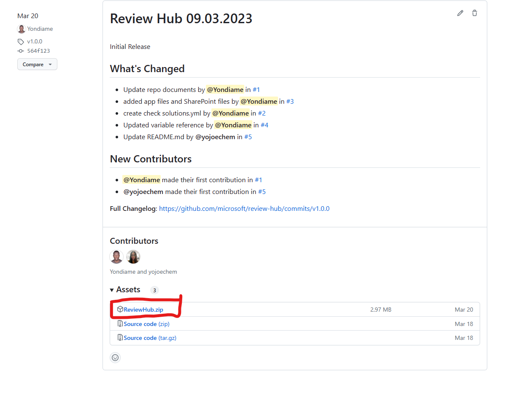Open the Full Changelog commits link
Screen dimensions: 532x396
(244, 208)
